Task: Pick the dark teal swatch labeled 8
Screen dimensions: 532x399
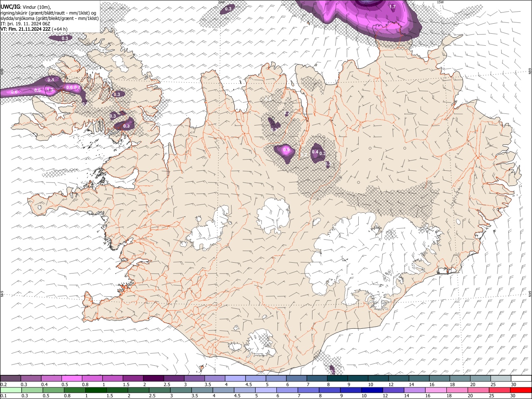Action: (x=337, y=379)
